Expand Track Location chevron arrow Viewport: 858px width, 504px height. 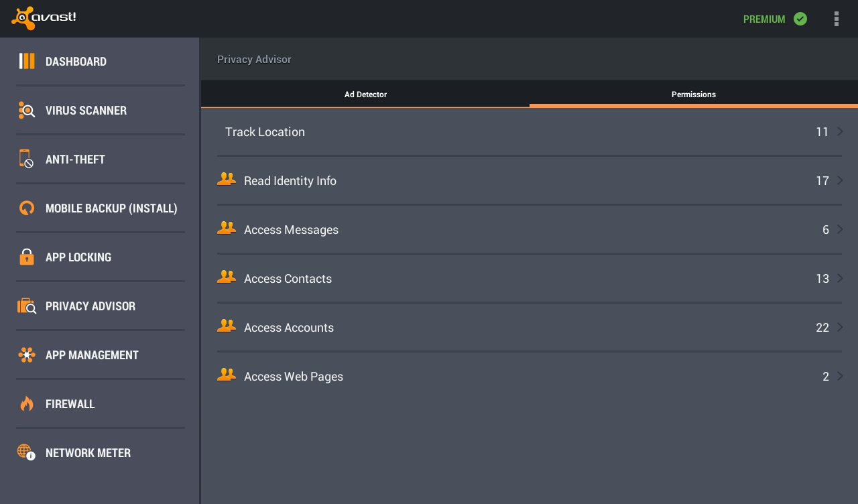pyautogui.click(x=840, y=131)
